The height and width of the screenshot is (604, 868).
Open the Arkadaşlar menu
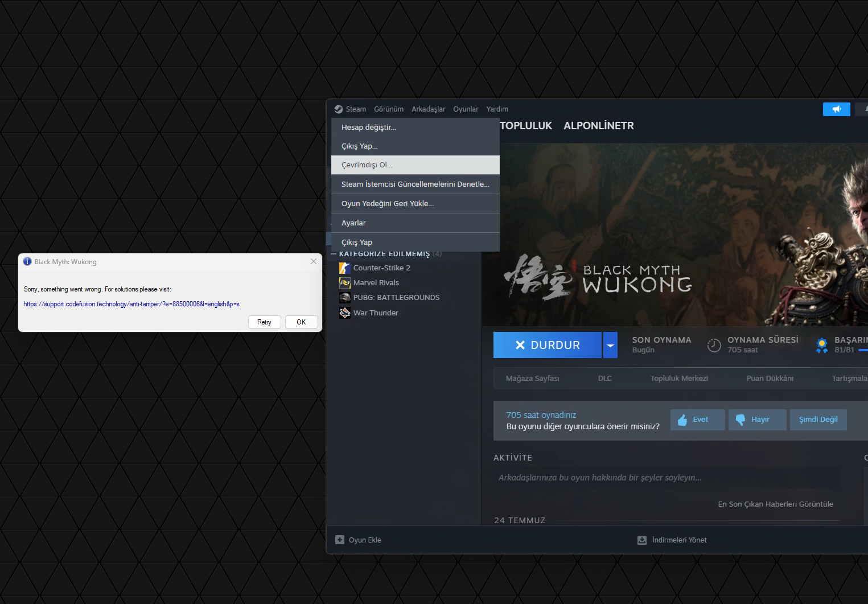[429, 109]
